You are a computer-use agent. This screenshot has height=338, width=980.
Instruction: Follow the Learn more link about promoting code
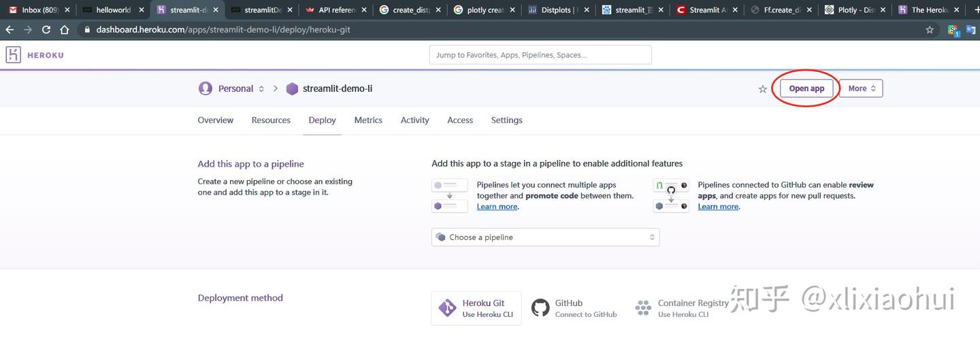click(497, 207)
